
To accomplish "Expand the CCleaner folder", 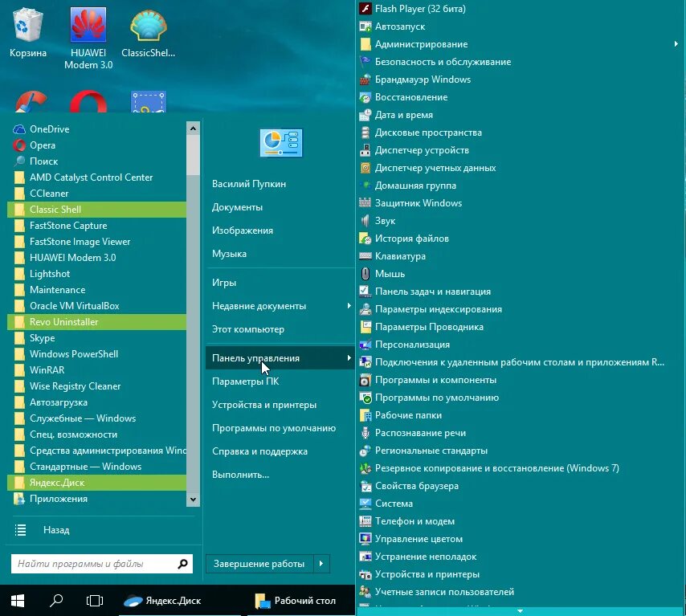I will pos(97,194).
